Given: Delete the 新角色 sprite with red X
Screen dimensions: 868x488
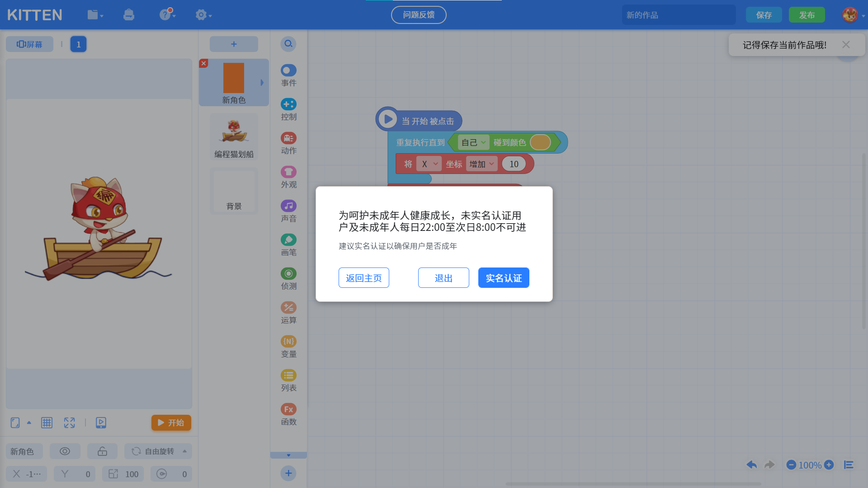Looking at the screenshot, I should pyautogui.click(x=204, y=63).
